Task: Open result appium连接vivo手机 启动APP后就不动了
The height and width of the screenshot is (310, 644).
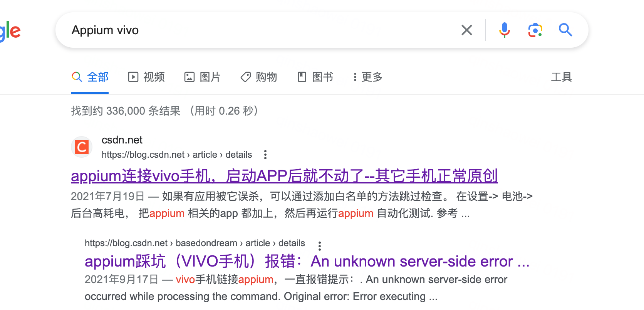Action: 284,176
